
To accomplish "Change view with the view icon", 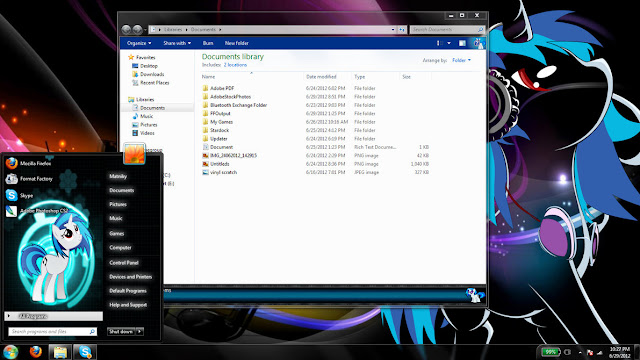I will [x=440, y=43].
